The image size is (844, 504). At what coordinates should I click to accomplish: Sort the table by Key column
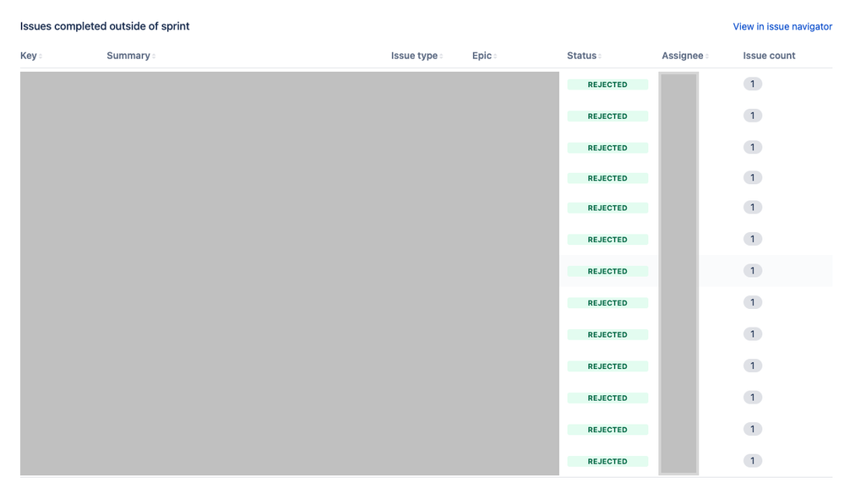tap(31, 56)
